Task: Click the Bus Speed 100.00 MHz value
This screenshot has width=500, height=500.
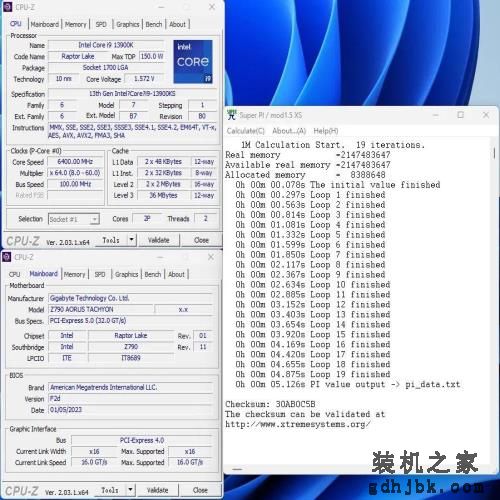Action: 75,184
